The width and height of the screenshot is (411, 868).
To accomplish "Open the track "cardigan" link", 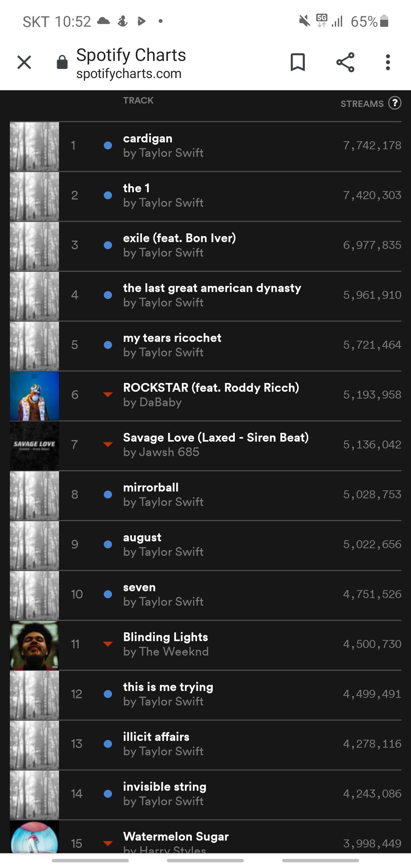I will point(148,138).
